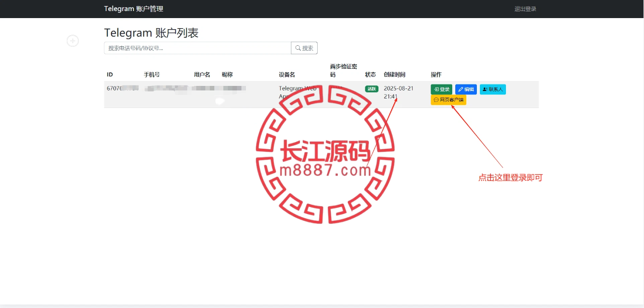
Task: Focus the phone number search input field
Action: (x=198, y=48)
